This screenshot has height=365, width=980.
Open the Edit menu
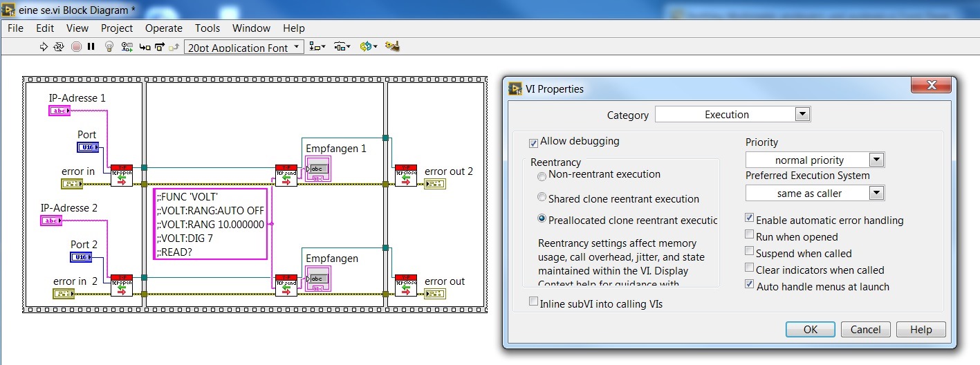tap(45, 28)
